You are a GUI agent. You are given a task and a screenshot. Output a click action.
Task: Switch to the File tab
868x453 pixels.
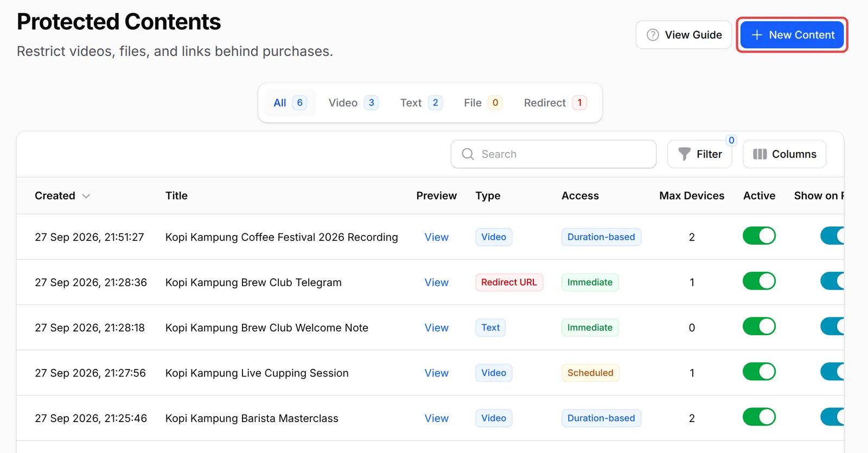pyautogui.click(x=483, y=103)
